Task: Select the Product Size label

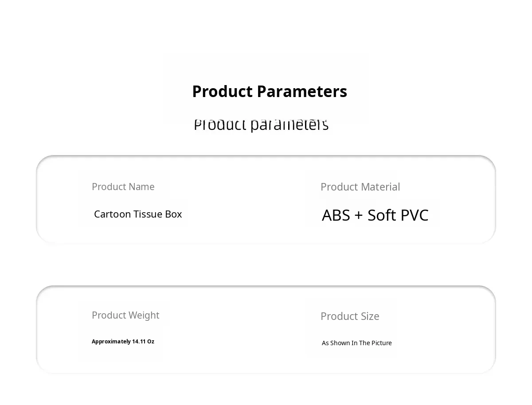Action: [350, 316]
